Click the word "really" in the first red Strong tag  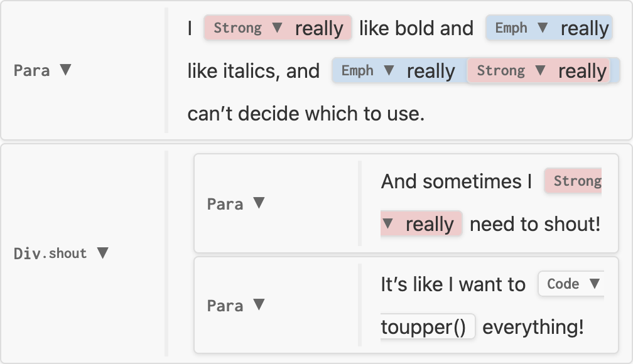[x=319, y=28]
